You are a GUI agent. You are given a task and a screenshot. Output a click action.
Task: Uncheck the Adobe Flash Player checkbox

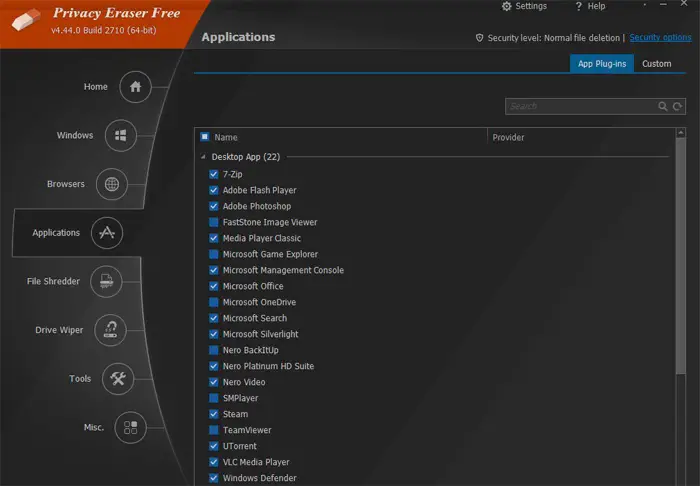click(x=214, y=190)
